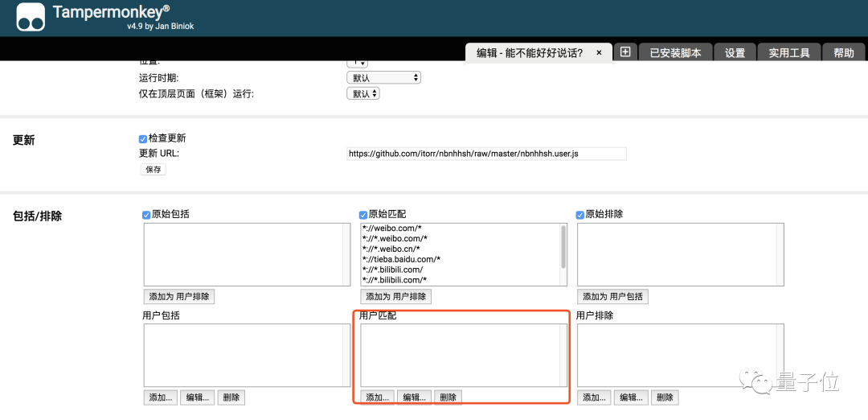Click the 用户匹配 list box

[x=464, y=355]
